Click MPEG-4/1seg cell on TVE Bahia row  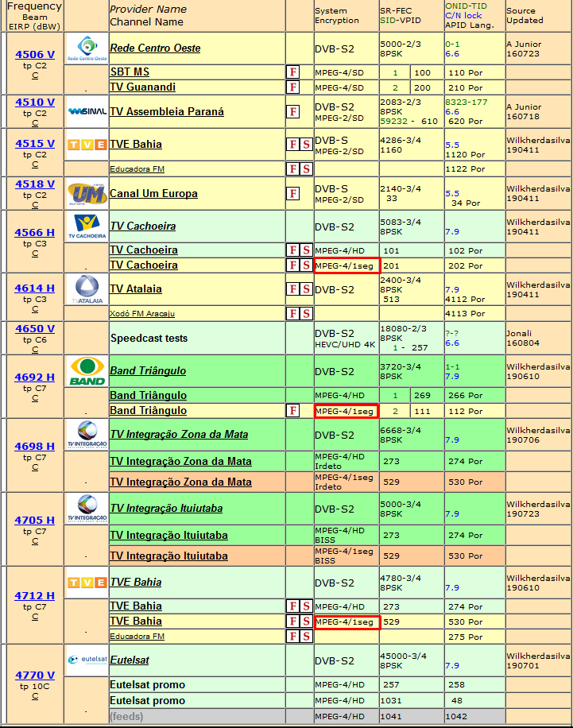coord(347,622)
